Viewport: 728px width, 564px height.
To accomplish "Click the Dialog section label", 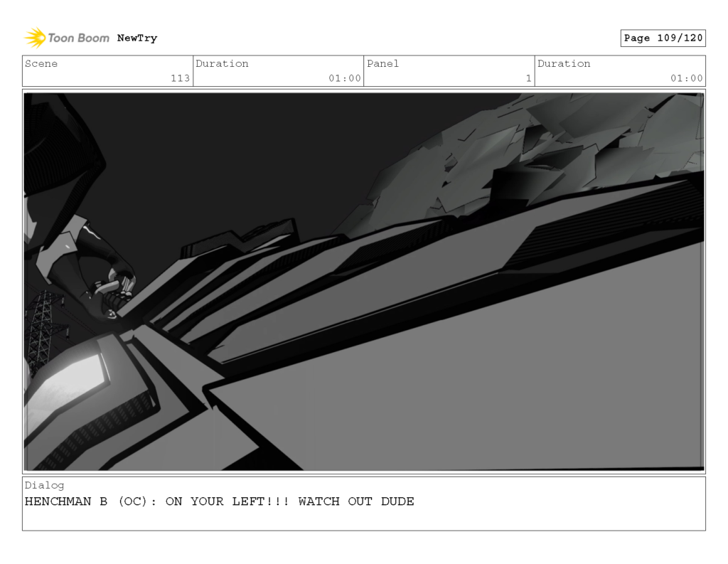I will click(44, 485).
